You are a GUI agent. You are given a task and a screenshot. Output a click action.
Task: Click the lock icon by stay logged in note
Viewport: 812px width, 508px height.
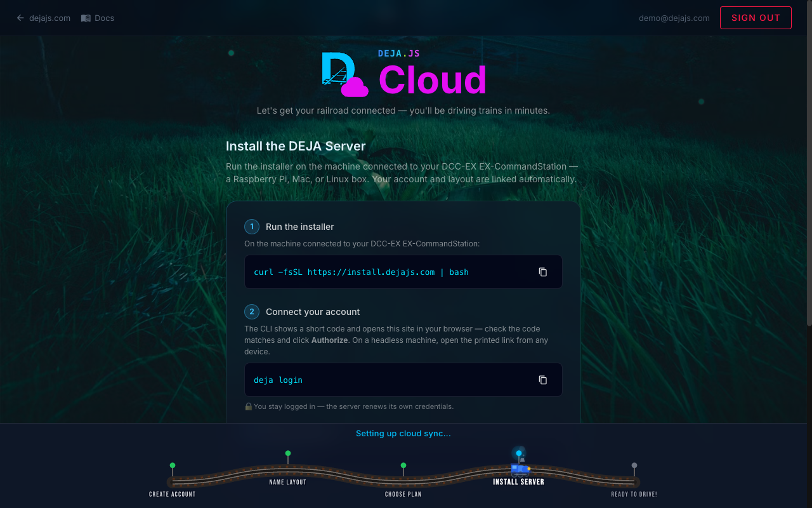[249, 406]
